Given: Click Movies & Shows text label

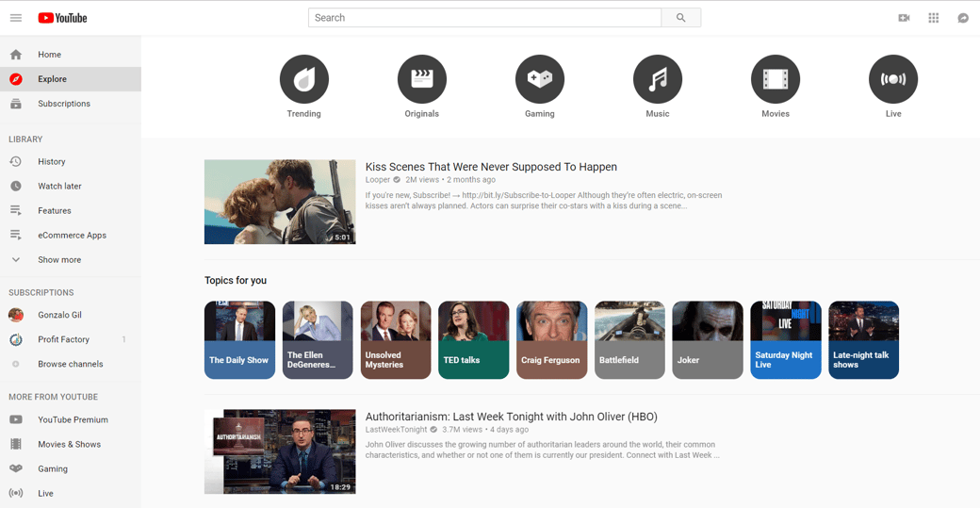Looking at the screenshot, I should coord(70,444).
